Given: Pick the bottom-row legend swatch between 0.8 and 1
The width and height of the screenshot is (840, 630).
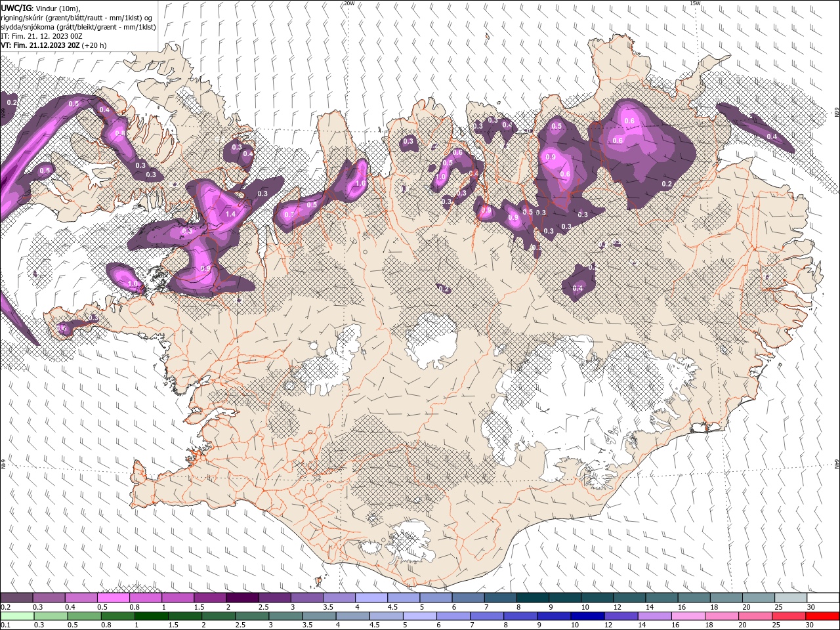Looking at the screenshot, I should click(117, 616).
